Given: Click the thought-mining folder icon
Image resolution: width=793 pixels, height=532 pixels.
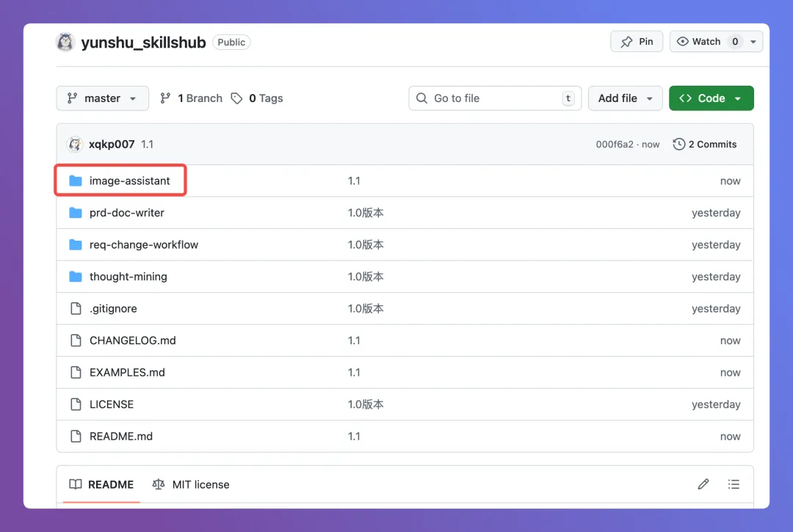Looking at the screenshot, I should (75, 277).
